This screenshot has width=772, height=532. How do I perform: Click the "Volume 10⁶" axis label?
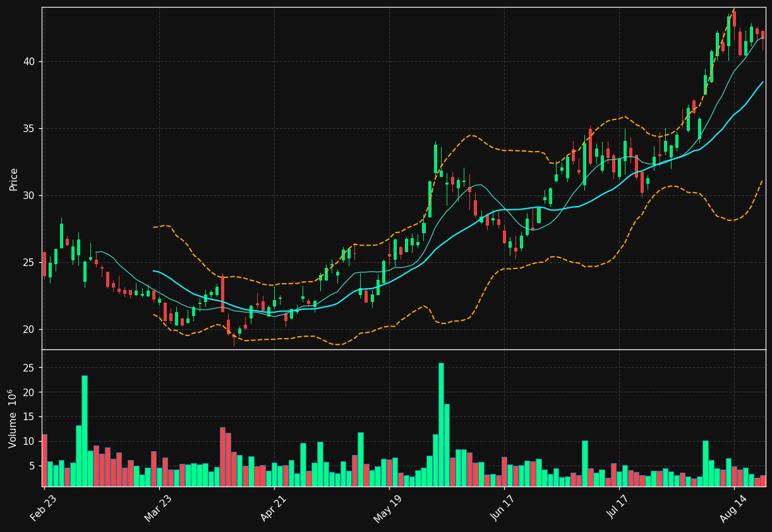pyautogui.click(x=13, y=418)
